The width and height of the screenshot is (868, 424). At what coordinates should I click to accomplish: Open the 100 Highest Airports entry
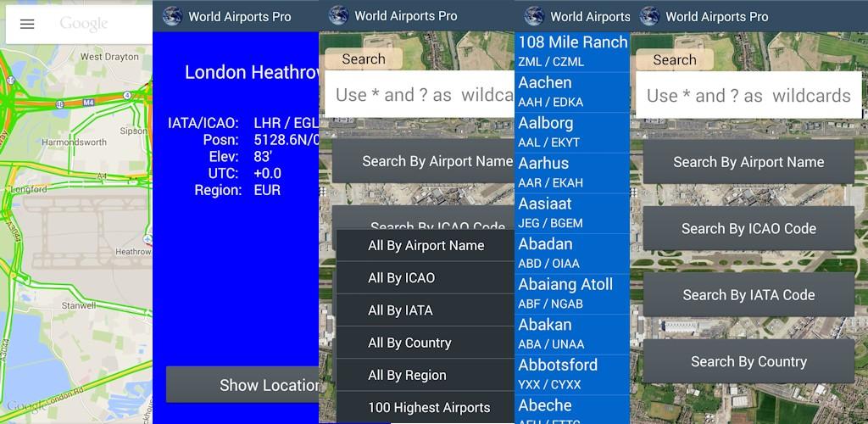(x=426, y=408)
